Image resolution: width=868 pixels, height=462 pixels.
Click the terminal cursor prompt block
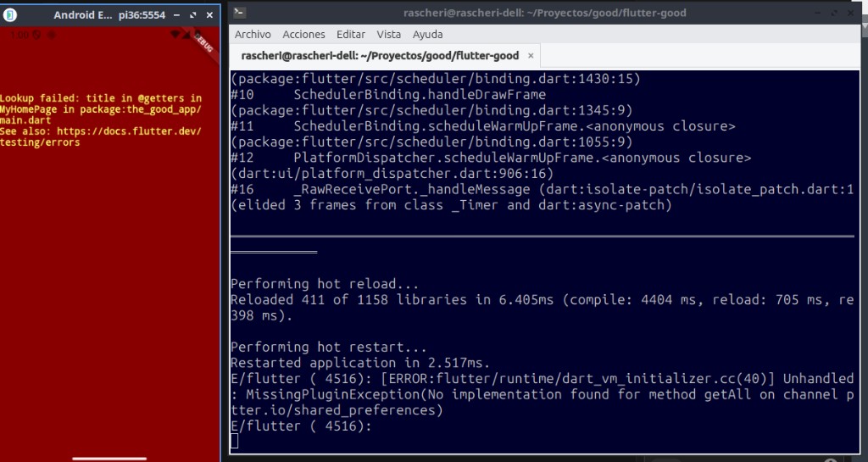tap(235, 441)
